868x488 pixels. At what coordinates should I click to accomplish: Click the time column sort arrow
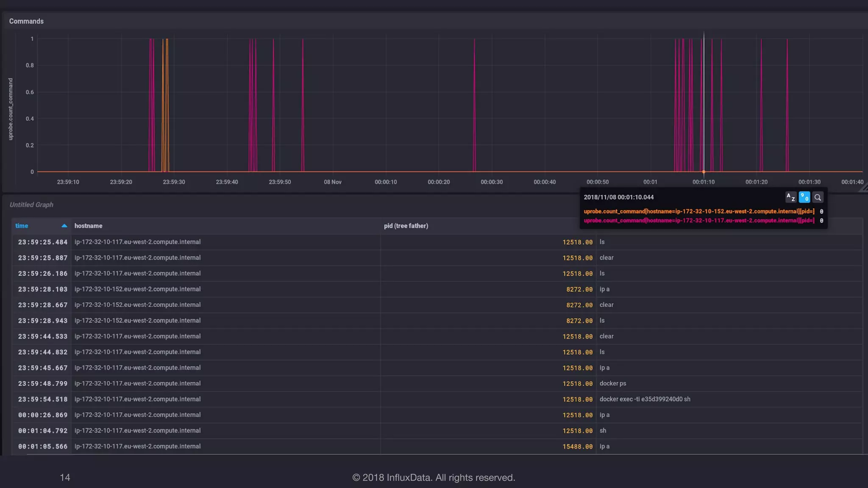click(x=64, y=226)
